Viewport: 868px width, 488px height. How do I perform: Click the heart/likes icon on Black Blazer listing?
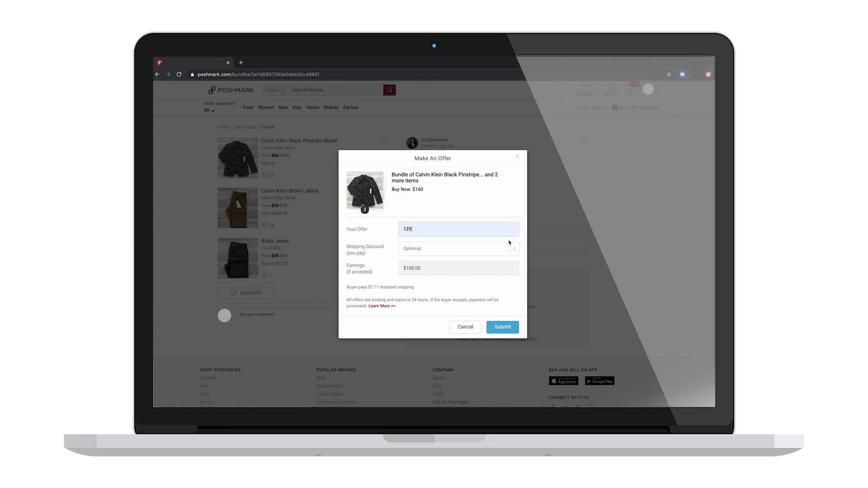click(264, 175)
